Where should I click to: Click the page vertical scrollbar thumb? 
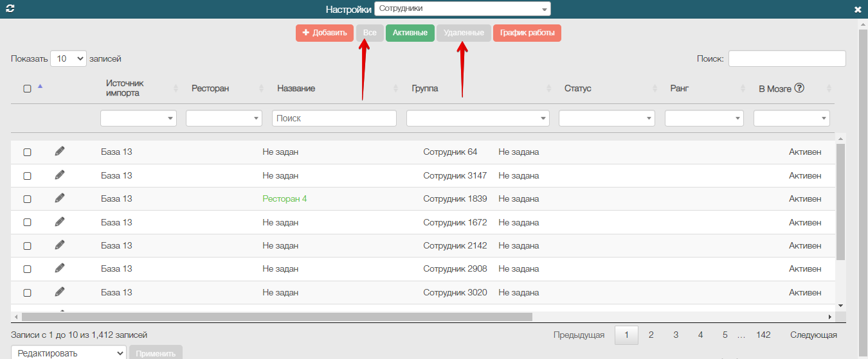click(x=863, y=193)
